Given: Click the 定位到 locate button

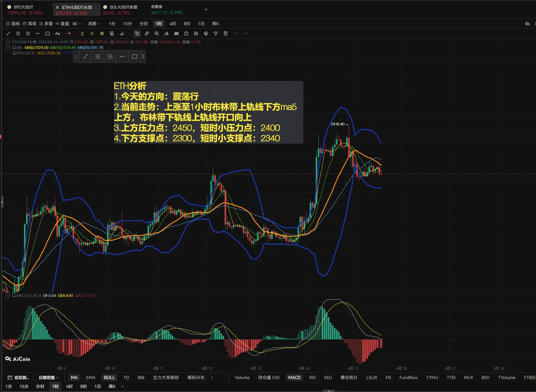Looking at the screenshot, I should [18, 378].
